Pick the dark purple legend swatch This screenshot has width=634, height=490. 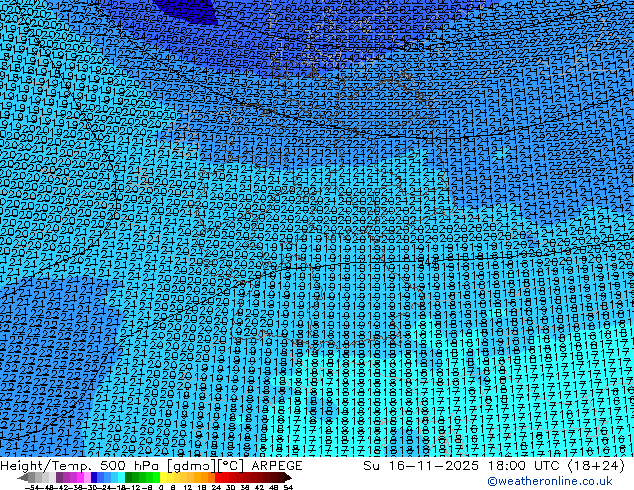coord(59,477)
